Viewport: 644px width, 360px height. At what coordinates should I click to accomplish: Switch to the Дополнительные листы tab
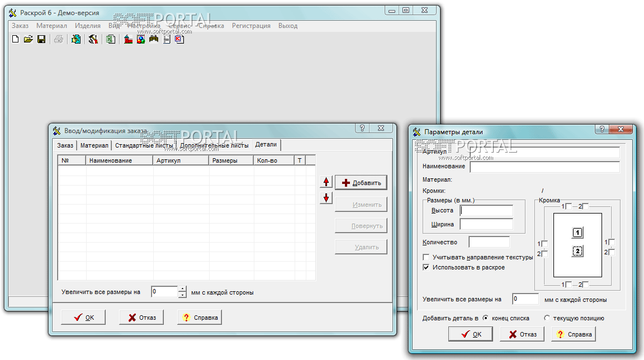[214, 145]
